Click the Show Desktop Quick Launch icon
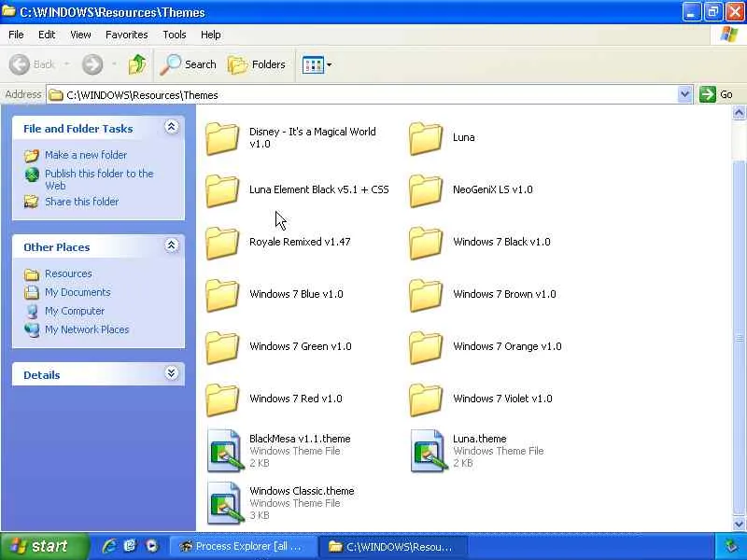The image size is (747, 560). coord(130,546)
